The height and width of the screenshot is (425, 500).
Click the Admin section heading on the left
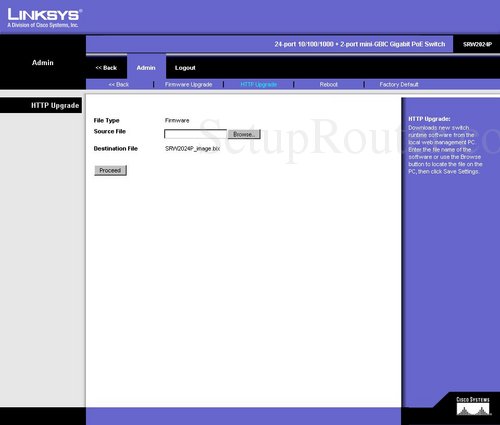point(43,63)
